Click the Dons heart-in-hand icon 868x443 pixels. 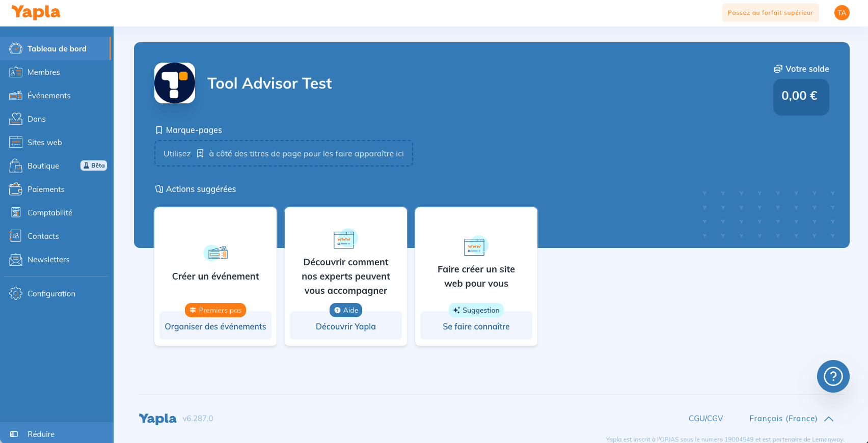click(16, 119)
